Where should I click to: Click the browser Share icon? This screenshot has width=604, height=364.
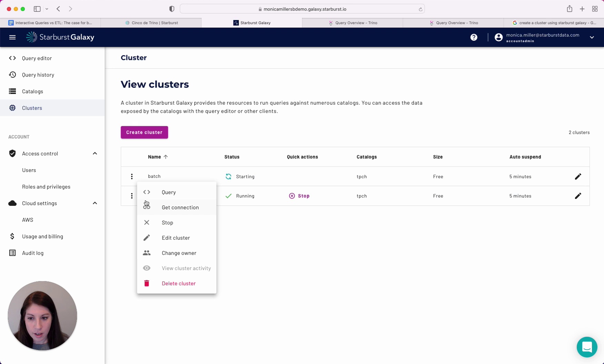pos(570,9)
